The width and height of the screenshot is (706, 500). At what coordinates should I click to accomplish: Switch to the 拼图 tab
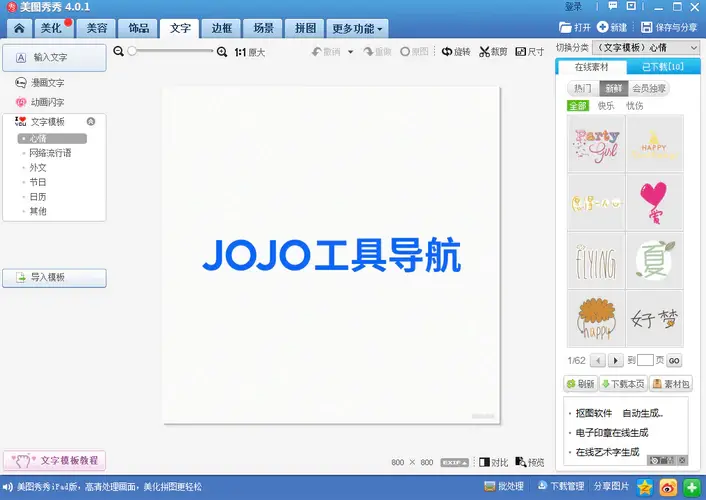click(x=305, y=28)
